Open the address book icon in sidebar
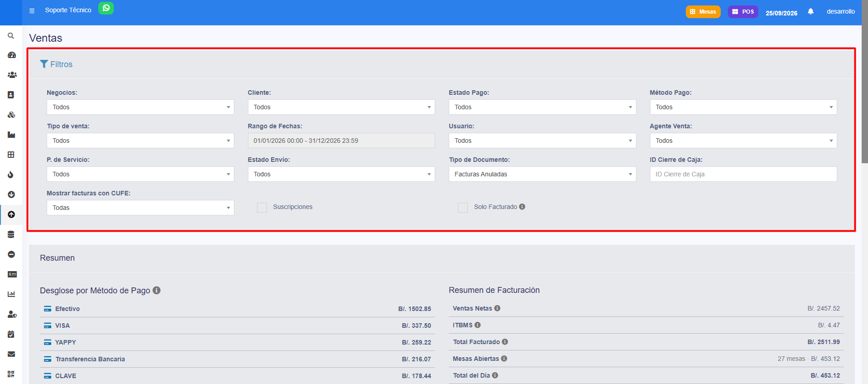 coord(11,95)
